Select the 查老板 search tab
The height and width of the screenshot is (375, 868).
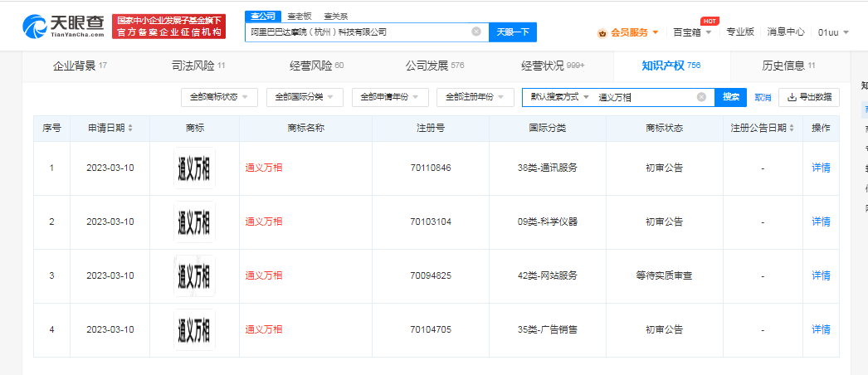click(x=300, y=17)
